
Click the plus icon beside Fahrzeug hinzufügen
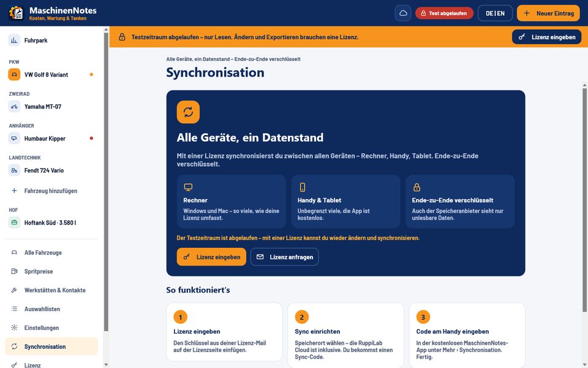click(x=14, y=190)
